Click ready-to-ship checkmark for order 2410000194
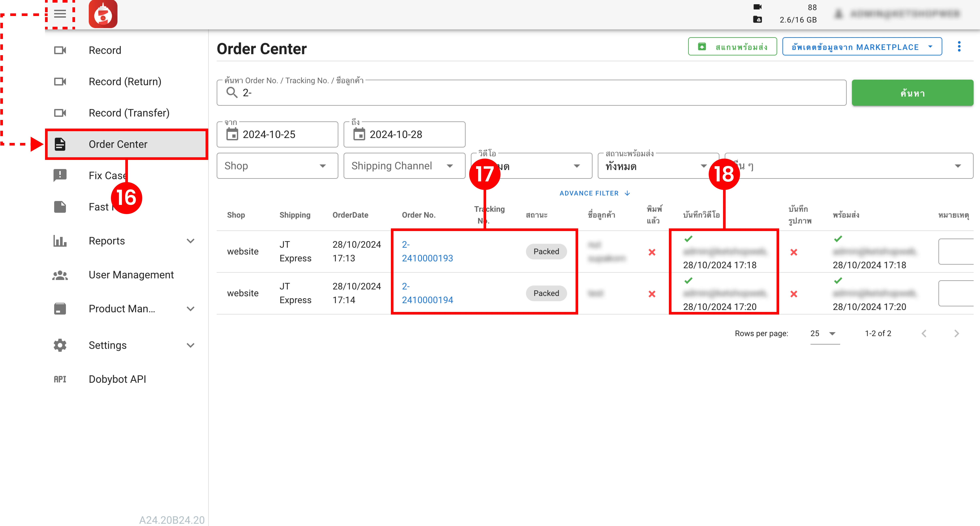Image resolution: width=980 pixels, height=526 pixels. click(x=838, y=281)
